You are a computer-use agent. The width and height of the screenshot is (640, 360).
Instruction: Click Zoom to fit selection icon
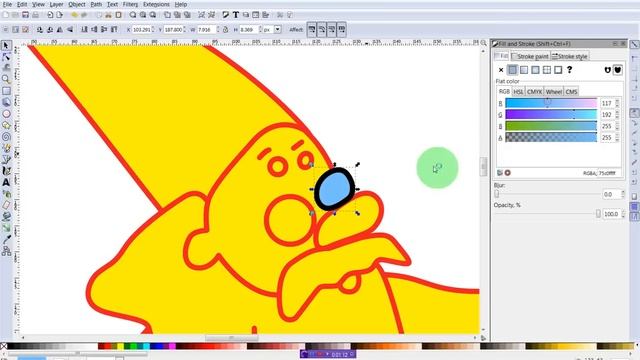[133, 15]
